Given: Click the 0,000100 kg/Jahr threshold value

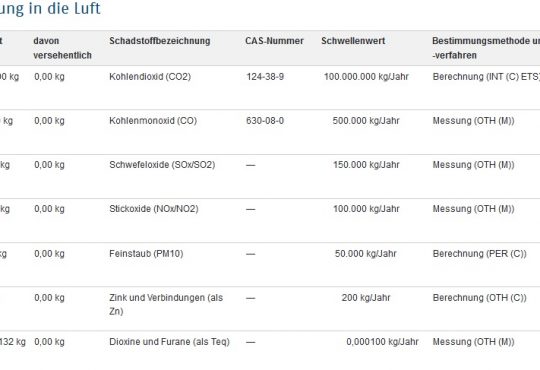Looking at the screenshot, I should (x=382, y=342).
